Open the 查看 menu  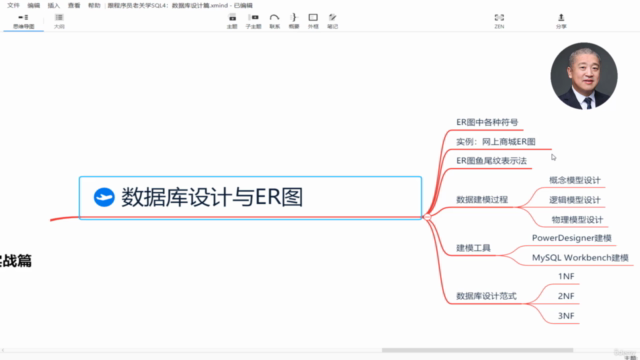point(74,5)
